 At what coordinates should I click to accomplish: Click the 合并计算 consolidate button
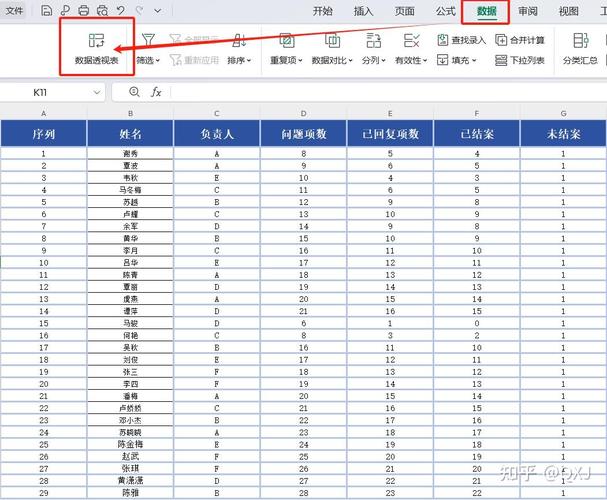(x=520, y=40)
